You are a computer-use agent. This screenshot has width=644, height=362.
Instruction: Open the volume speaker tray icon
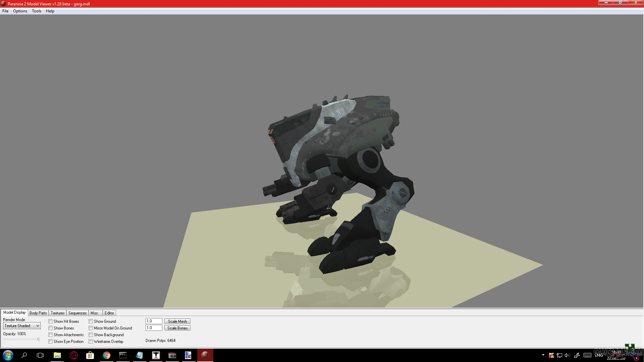(567, 355)
